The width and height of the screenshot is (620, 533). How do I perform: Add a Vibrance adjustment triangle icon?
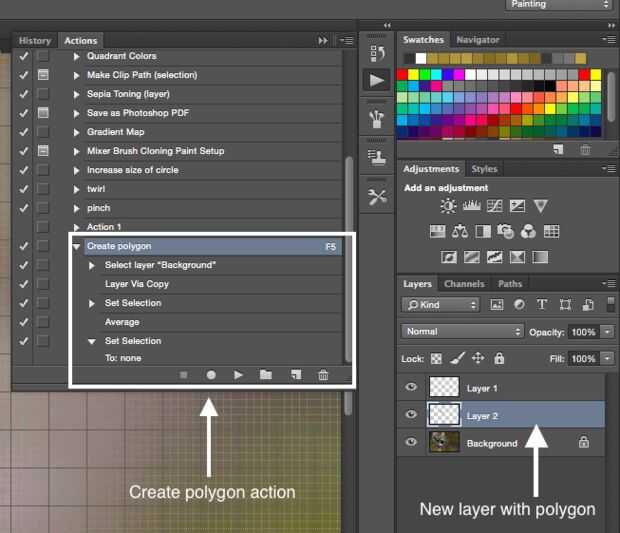pyautogui.click(x=541, y=206)
